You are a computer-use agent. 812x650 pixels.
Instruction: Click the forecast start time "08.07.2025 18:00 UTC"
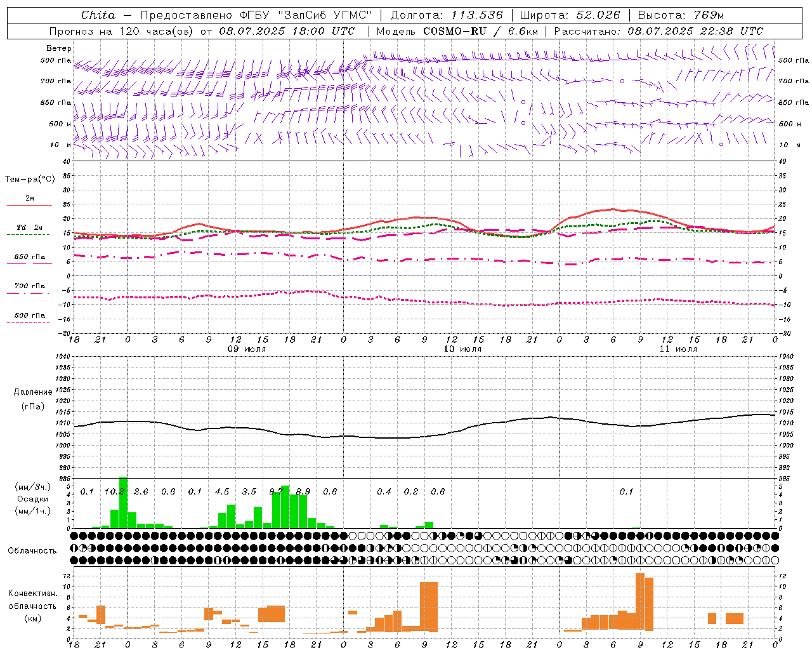tap(287, 31)
